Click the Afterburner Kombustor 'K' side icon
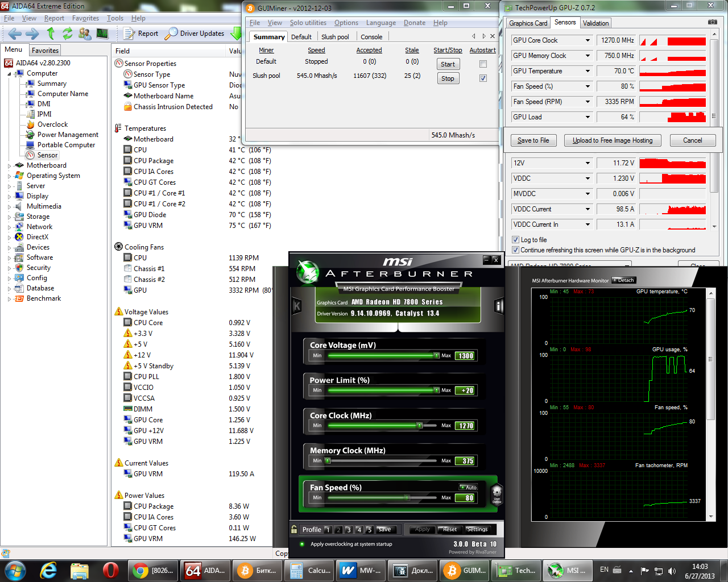728x582 pixels. click(x=296, y=306)
